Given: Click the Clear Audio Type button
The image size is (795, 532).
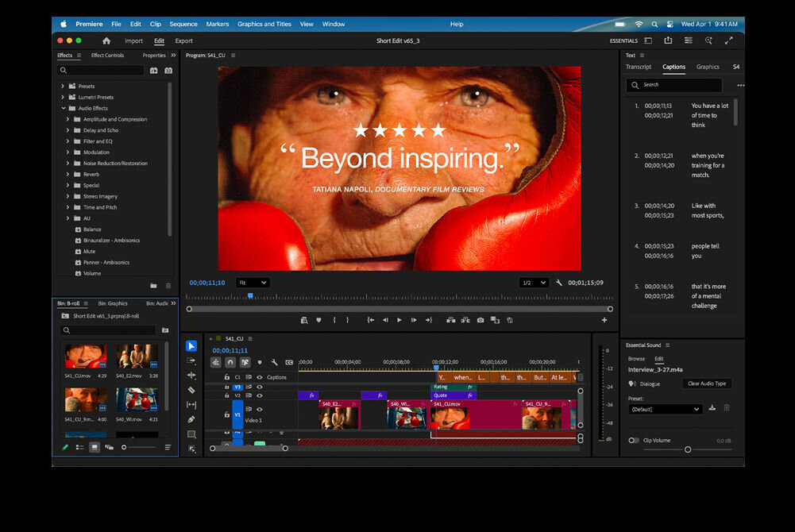Looking at the screenshot, I should click(x=706, y=384).
